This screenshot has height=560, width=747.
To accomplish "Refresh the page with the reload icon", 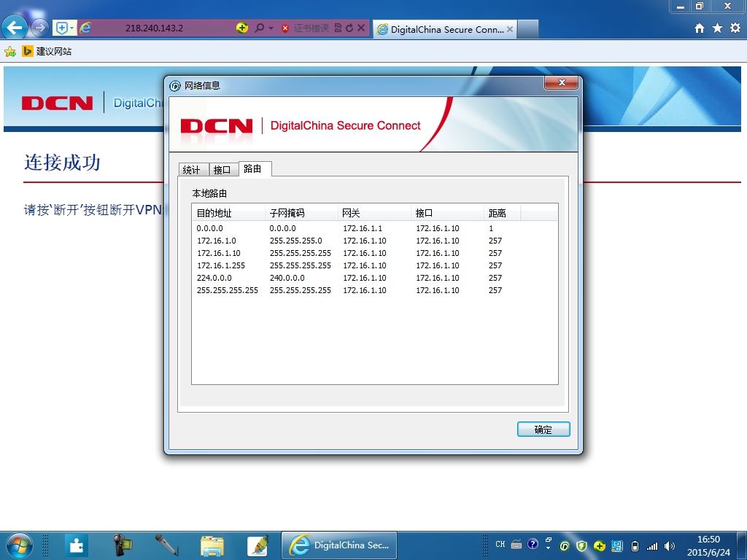I will (x=349, y=28).
